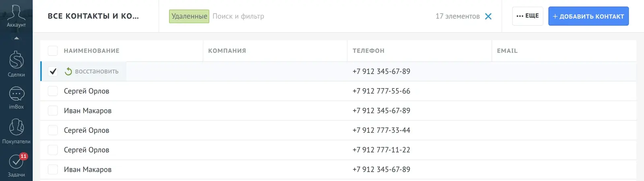Open the Аккаунт profile icon
The width and height of the screenshot is (644, 181).
[x=16, y=15]
